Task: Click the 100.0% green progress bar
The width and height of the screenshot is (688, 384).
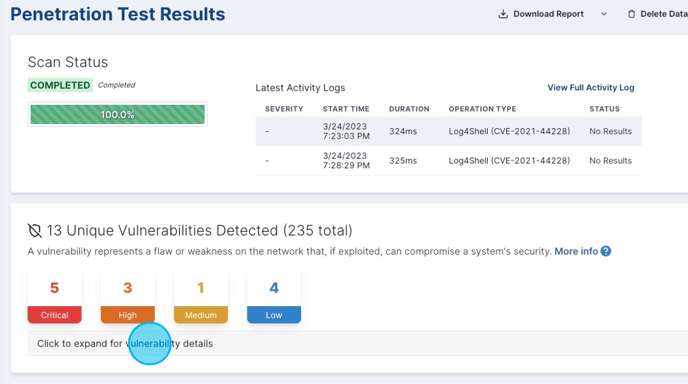Action: pyautogui.click(x=118, y=115)
